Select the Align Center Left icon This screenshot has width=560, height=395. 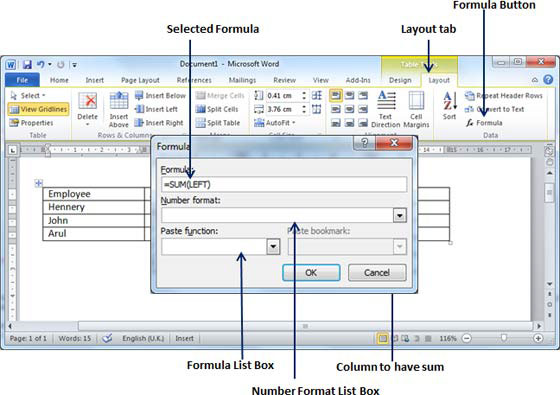(x=336, y=109)
